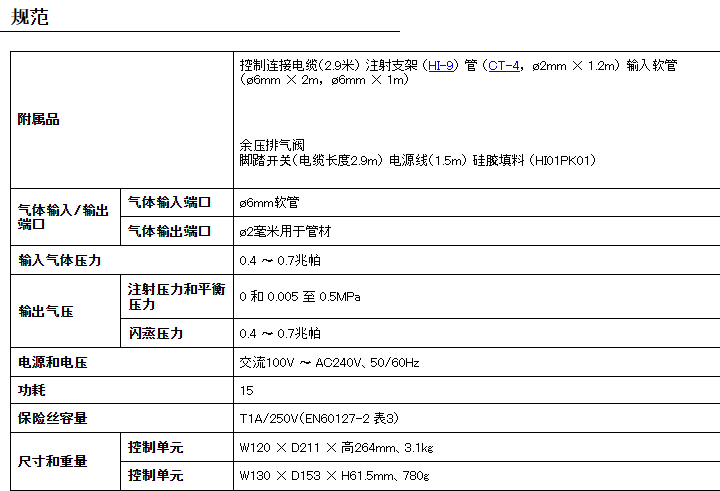Image resolution: width=720 pixels, height=491 pixels.
Task: Click the T1A/250V fuse value text
Action: pyautogui.click(x=319, y=418)
